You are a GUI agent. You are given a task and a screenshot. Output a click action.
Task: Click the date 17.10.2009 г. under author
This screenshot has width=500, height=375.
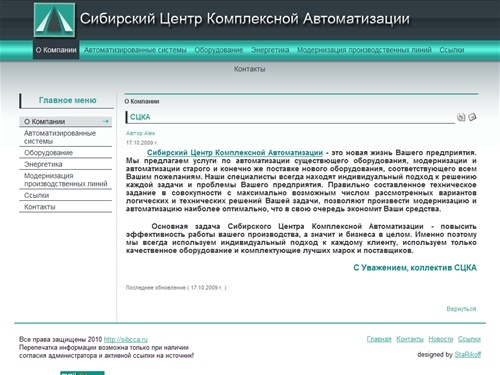142,143
